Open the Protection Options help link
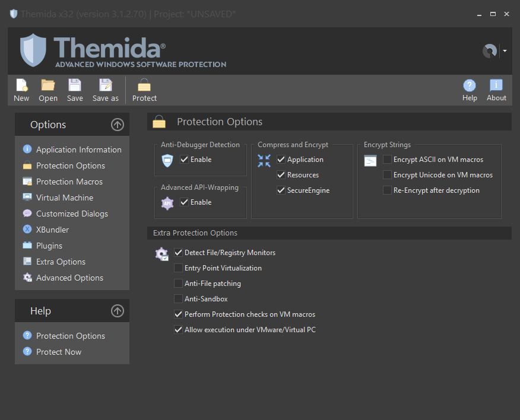This screenshot has height=420, width=520. pos(70,336)
